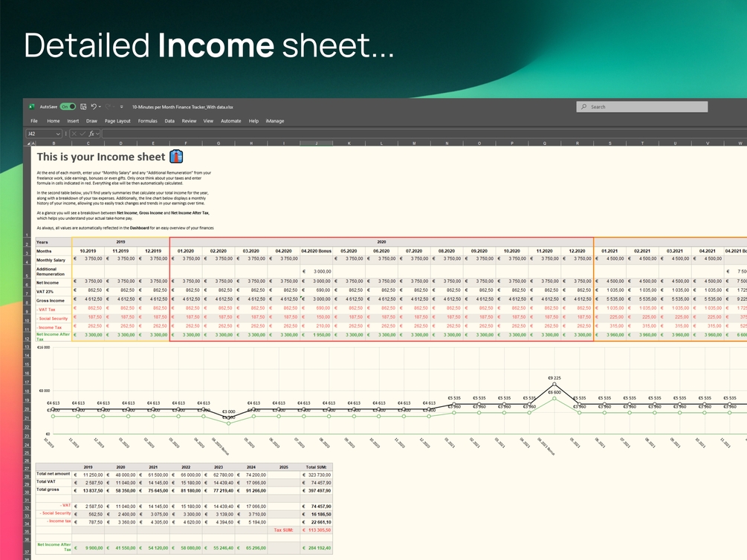Viewport: 747px width, 560px height.
Task: Open the iManage ribbon tab
Action: 275,121
